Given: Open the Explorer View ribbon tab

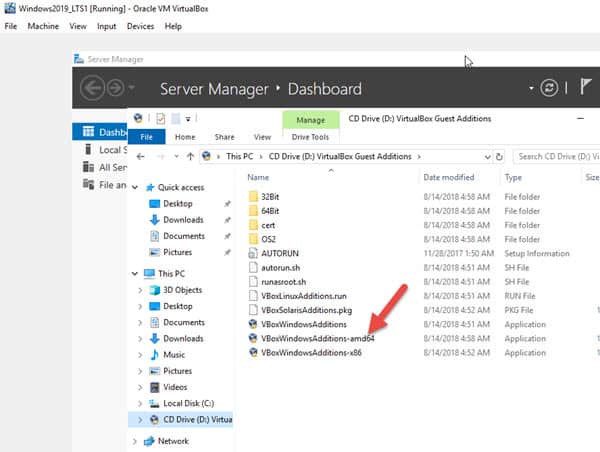Looking at the screenshot, I should 262,137.
